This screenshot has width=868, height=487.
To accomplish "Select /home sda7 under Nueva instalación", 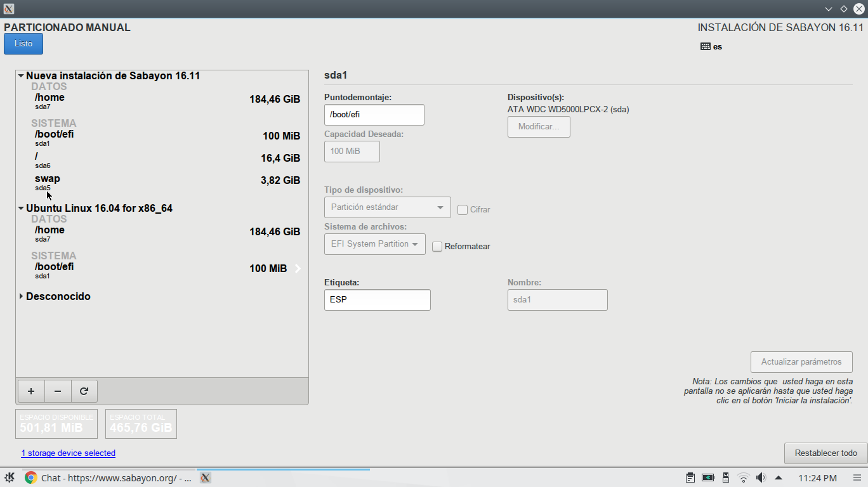I will click(162, 101).
